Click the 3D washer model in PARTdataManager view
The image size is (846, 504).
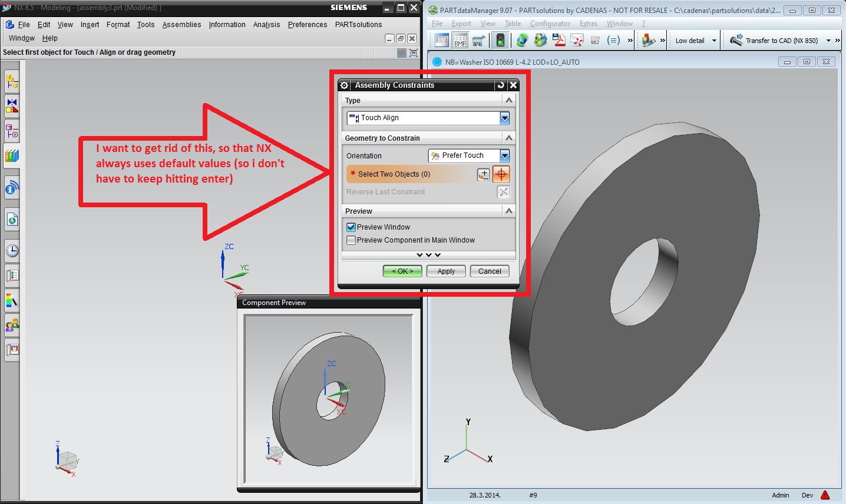[633, 277]
